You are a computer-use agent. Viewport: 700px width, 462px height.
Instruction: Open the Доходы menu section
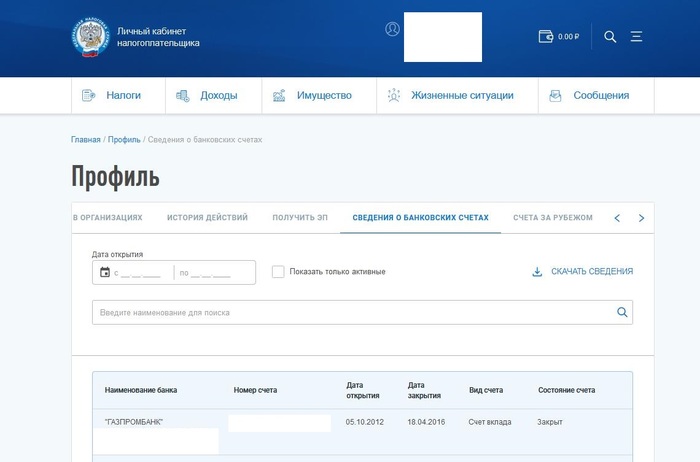207,96
